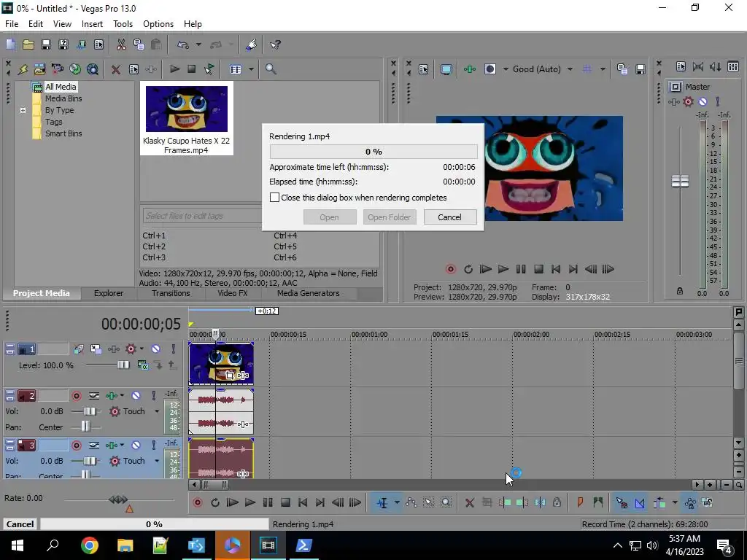
Task: Click track 1 Track Motion icon
Action: click(96, 349)
